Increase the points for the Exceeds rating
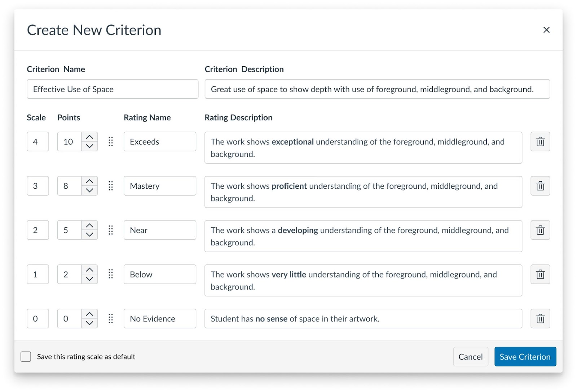This screenshot has height=392, width=577. click(x=89, y=137)
